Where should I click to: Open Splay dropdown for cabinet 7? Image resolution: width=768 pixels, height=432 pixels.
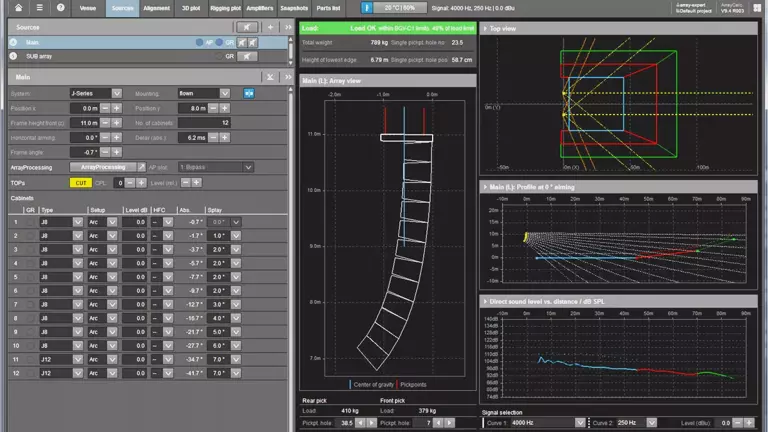click(x=236, y=305)
